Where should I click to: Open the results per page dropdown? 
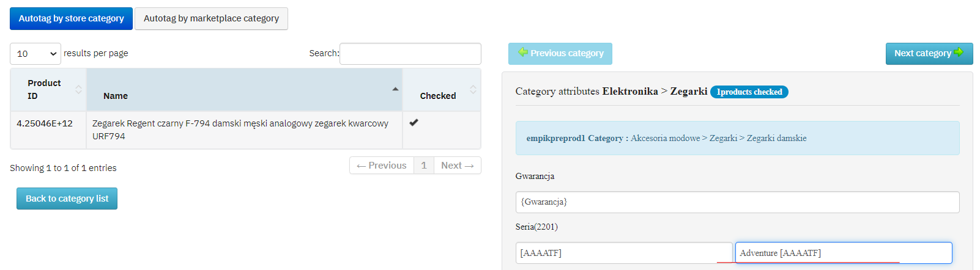tap(35, 54)
